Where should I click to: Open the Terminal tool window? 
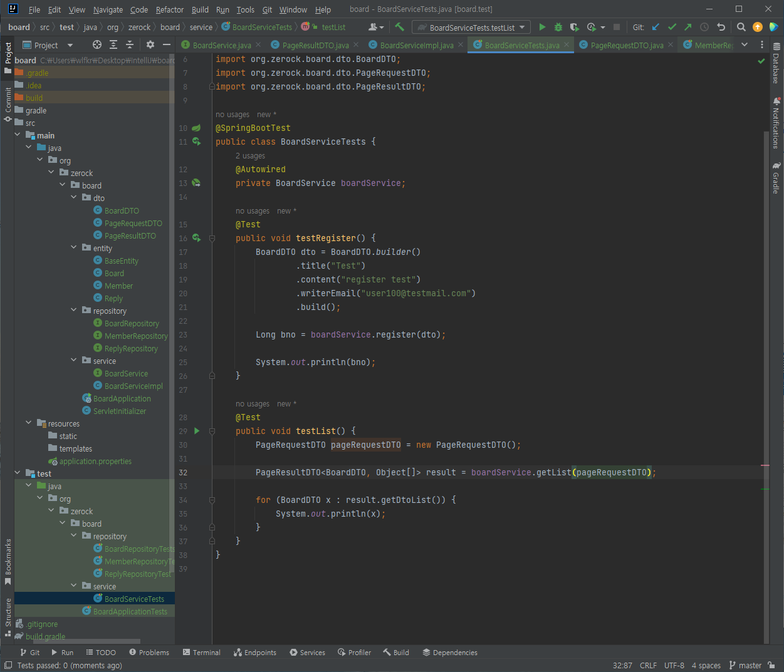pyautogui.click(x=202, y=652)
